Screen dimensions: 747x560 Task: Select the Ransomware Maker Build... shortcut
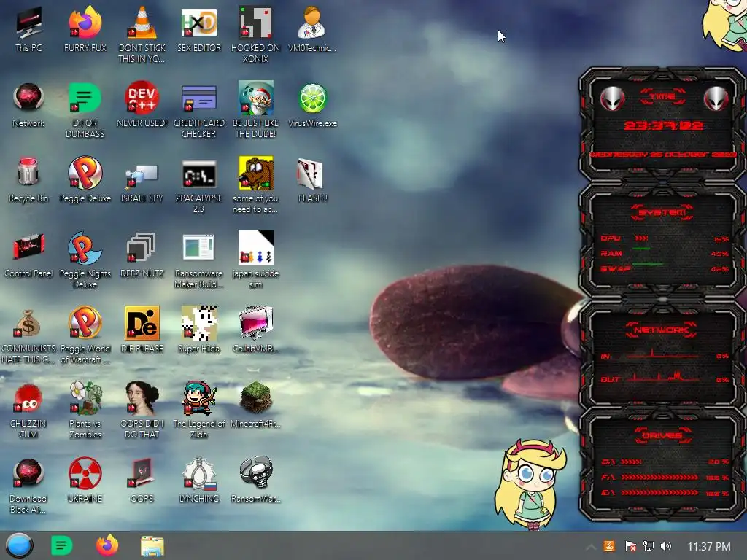[199, 260]
